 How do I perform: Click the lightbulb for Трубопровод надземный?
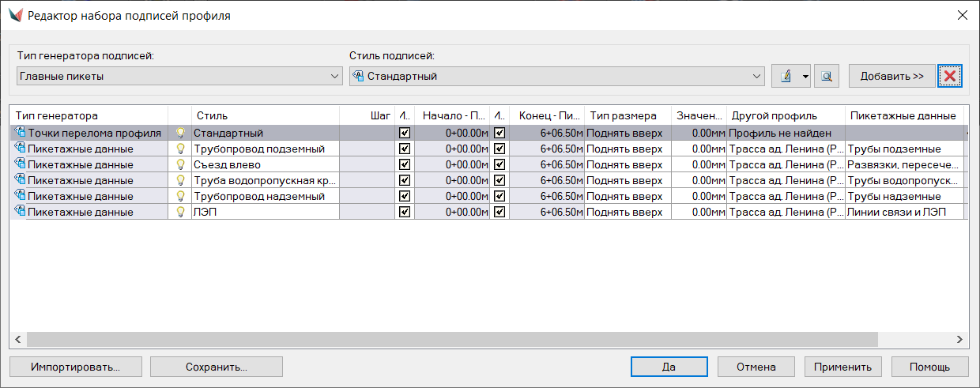(x=180, y=196)
